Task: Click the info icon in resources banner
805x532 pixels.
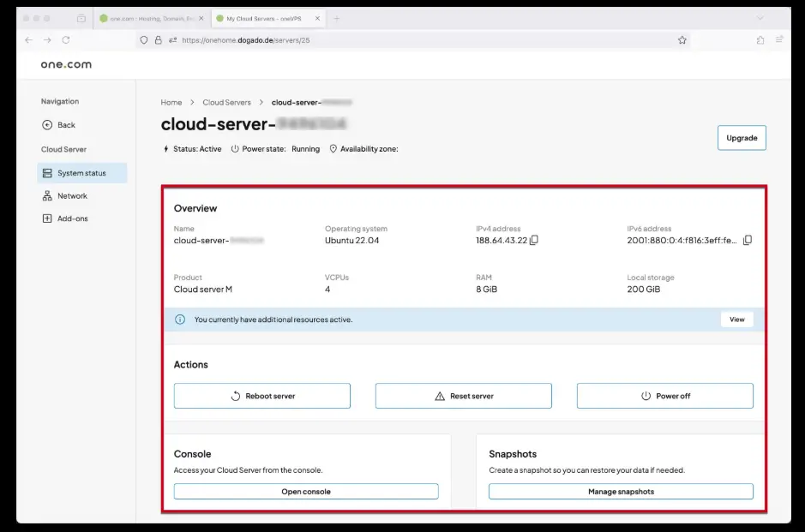Action: click(x=180, y=320)
